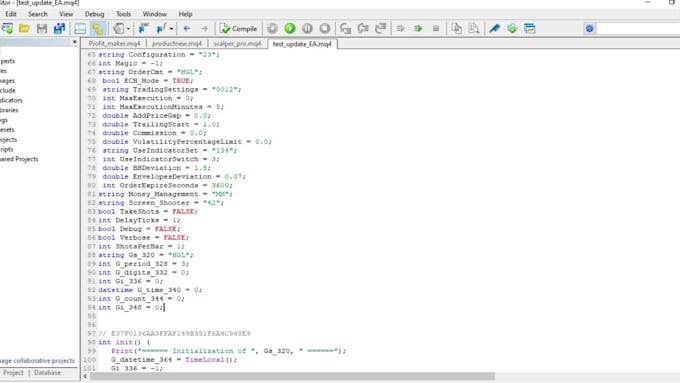Save the current file using floppy icon

click(x=42, y=29)
